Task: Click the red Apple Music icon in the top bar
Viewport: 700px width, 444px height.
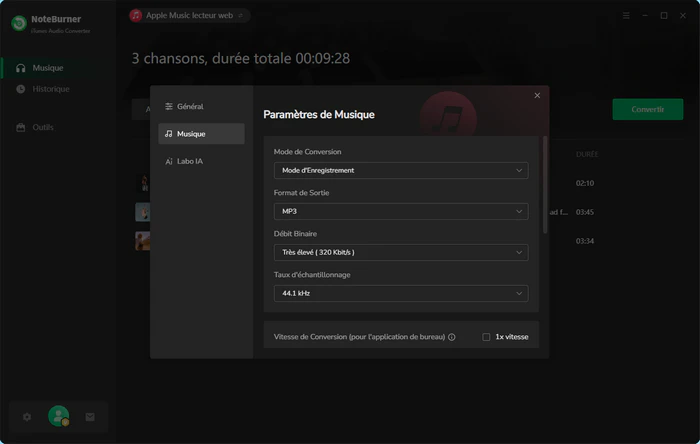Action: [x=136, y=16]
